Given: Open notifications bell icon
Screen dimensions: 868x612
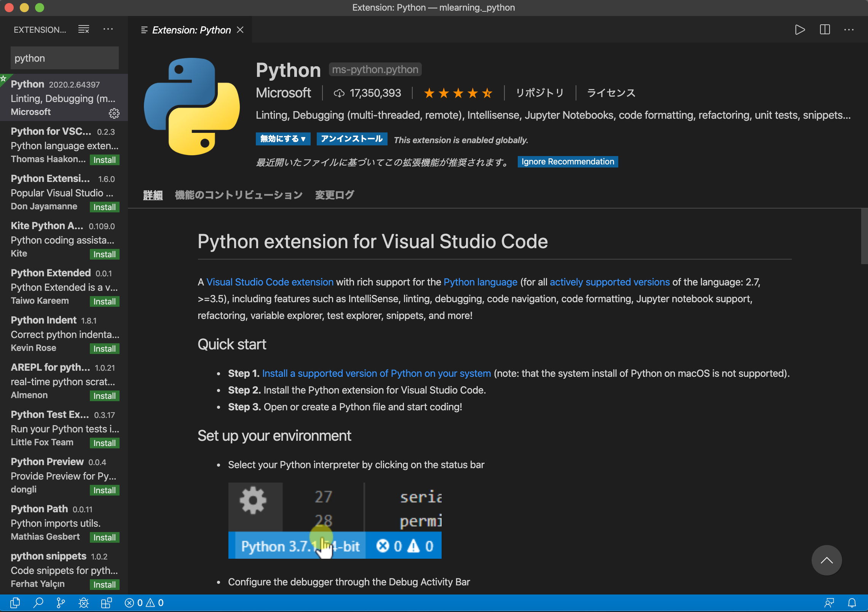Looking at the screenshot, I should point(852,603).
